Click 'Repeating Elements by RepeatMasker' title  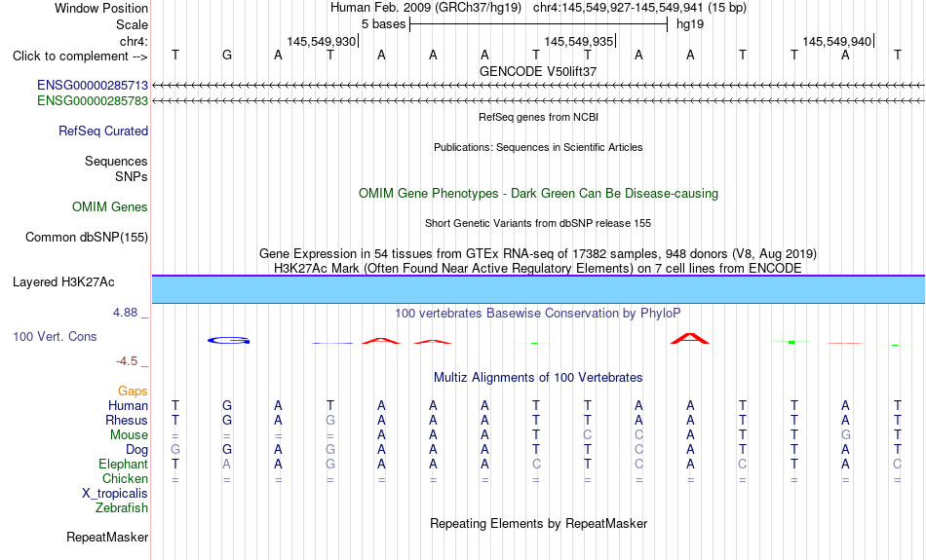(x=539, y=524)
